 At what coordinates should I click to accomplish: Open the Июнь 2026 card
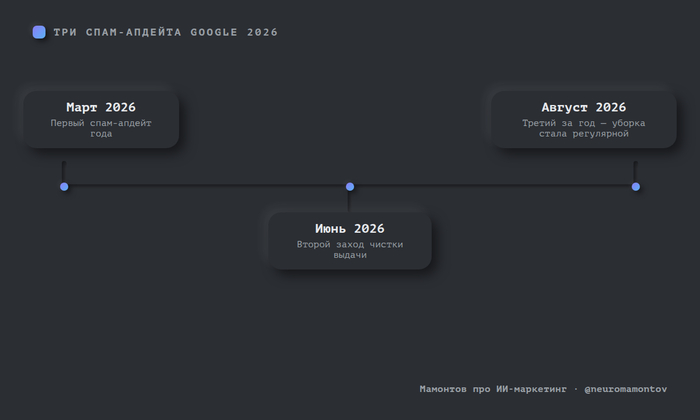350,241
